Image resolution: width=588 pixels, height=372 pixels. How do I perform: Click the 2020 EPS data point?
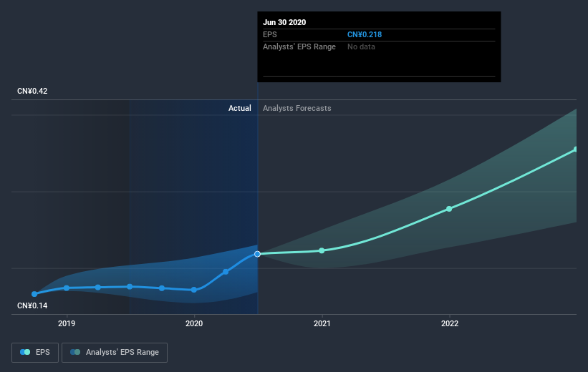(x=194, y=290)
